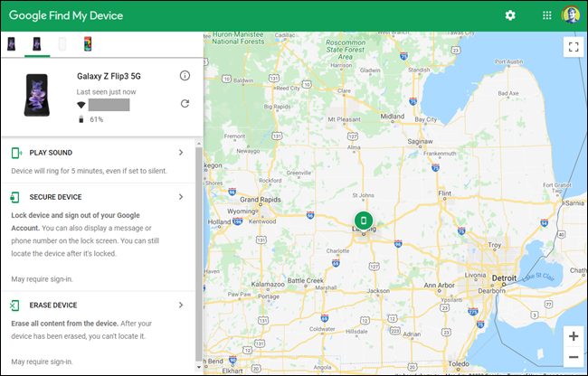This screenshot has width=588, height=376.
Task: Select the colorful Pixel device tab
Action: 87,43
